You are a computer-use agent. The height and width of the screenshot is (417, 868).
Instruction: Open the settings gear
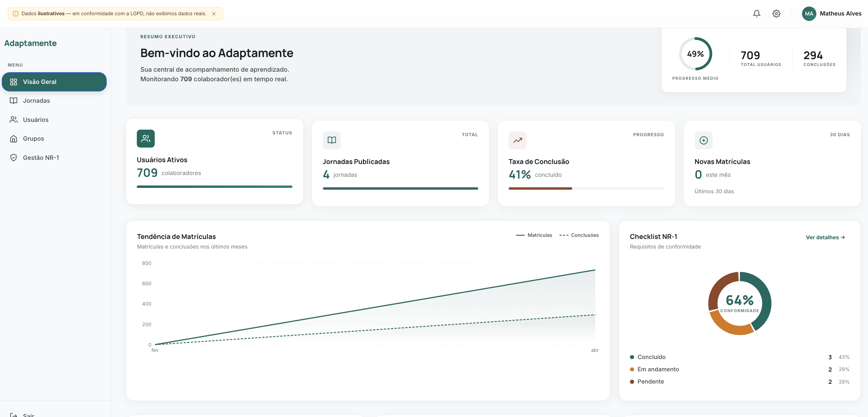(x=776, y=13)
